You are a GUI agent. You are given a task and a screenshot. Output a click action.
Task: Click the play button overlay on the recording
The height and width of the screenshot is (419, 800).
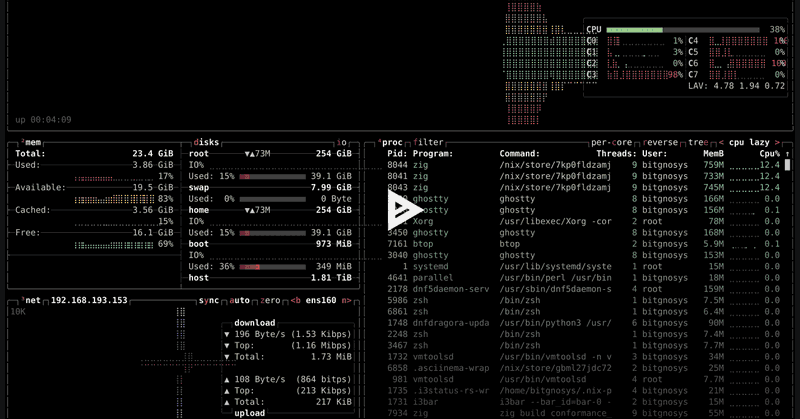(404, 209)
